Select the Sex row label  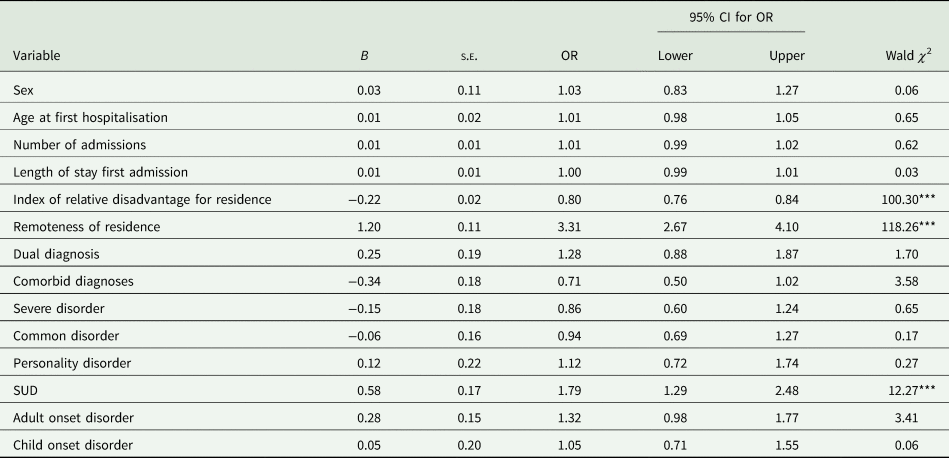tap(23, 91)
